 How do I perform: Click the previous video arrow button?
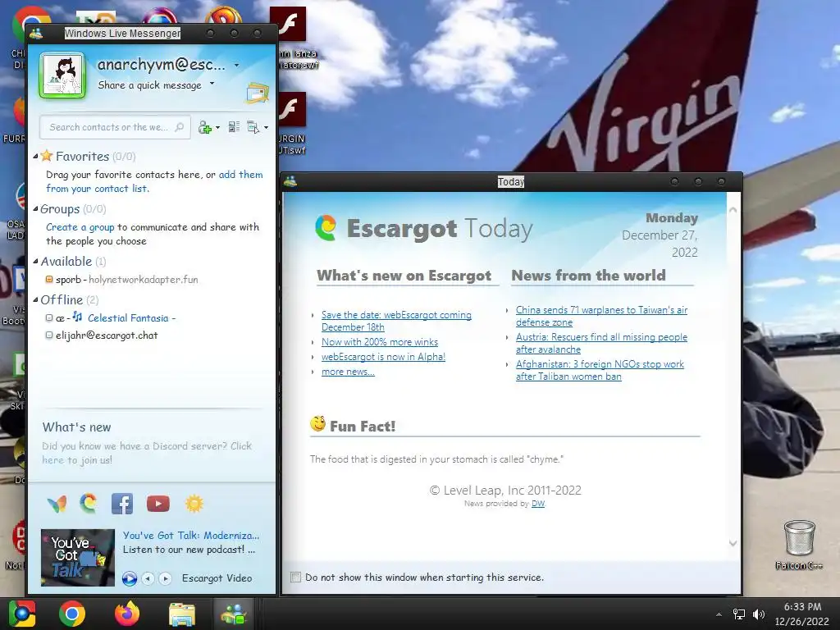pos(148,578)
